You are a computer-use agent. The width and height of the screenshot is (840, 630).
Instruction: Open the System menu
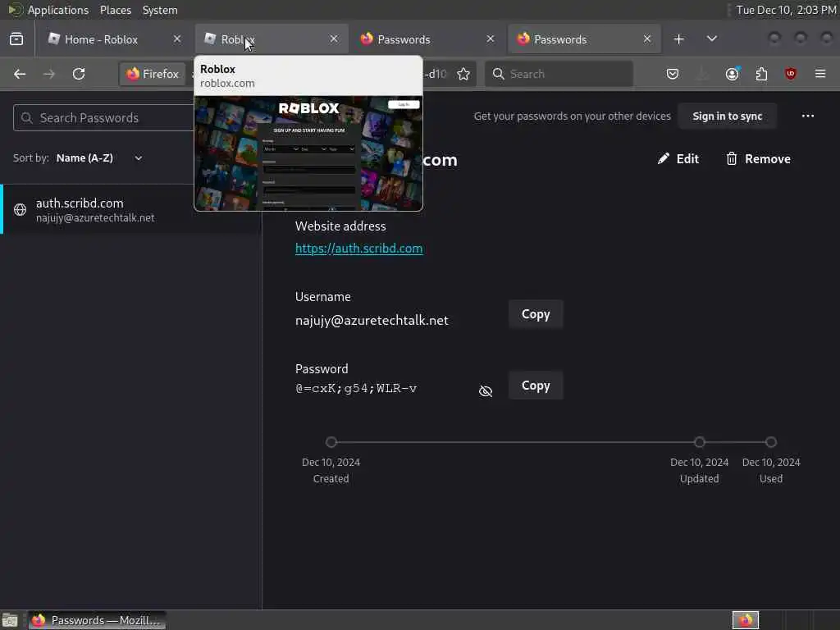(160, 10)
